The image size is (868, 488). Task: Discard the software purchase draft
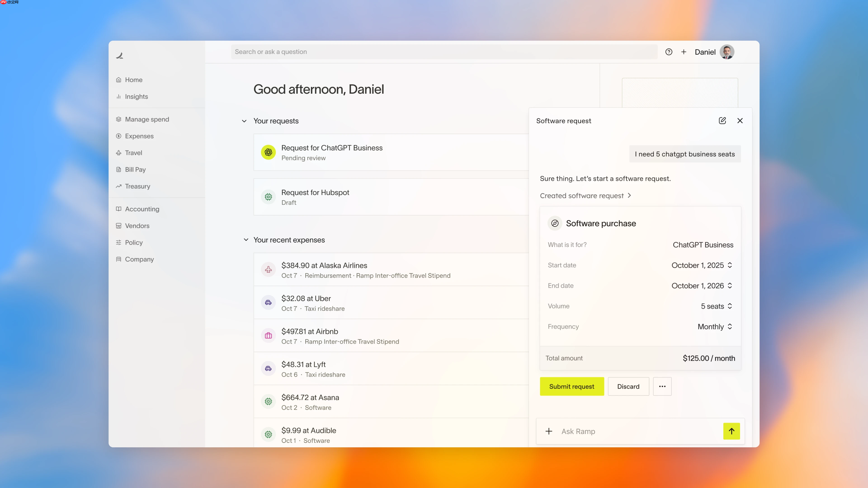pos(628,386)
